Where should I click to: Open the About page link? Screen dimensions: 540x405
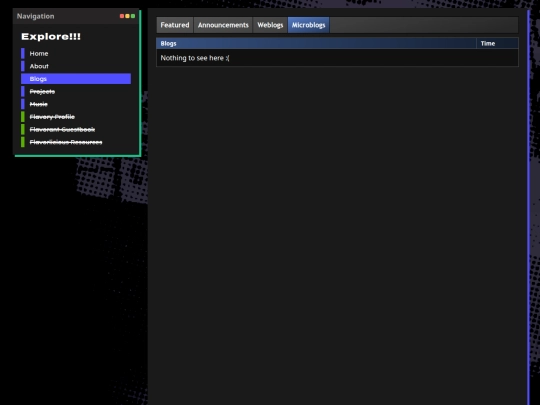click(x=76, y=66)
